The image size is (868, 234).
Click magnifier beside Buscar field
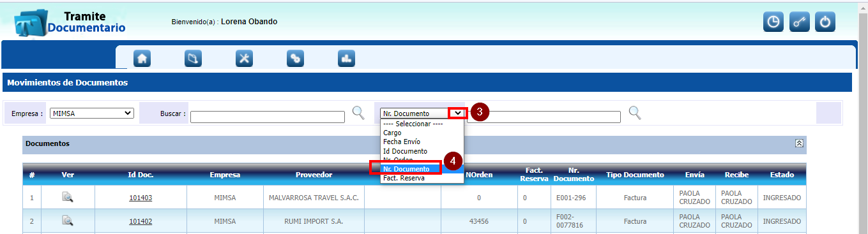tap(358, 113)
